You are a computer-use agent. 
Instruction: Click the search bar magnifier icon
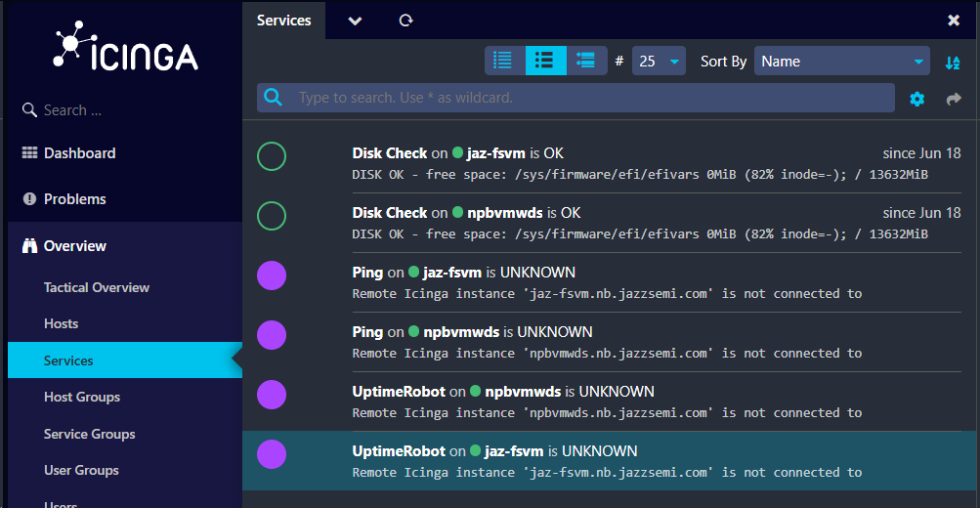tap(274, 97)
